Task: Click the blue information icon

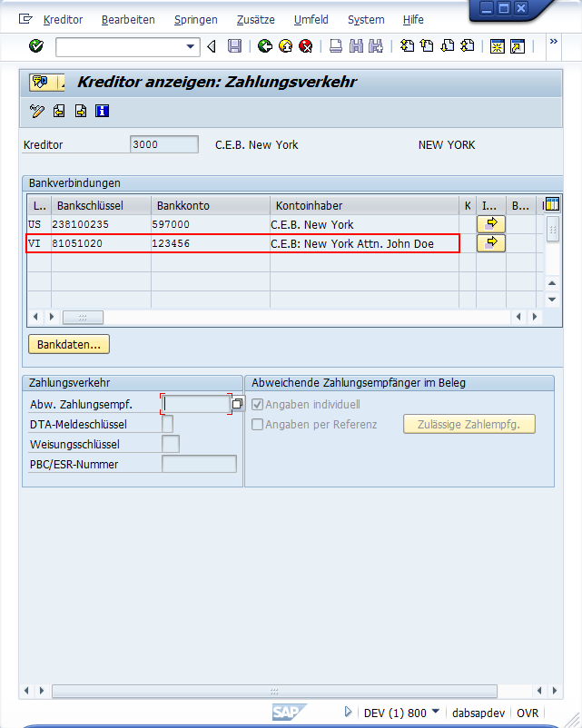Action: 103,111
